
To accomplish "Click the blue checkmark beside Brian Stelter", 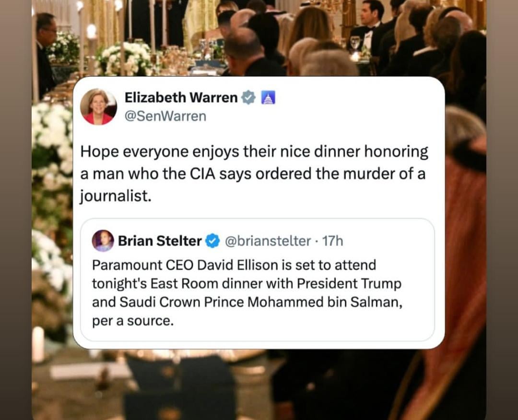I will [213, 241].
